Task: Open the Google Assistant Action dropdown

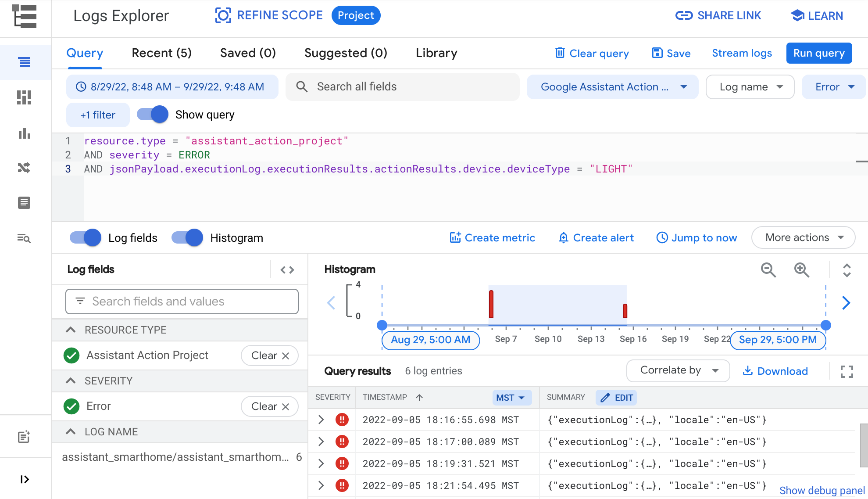Action: pyautogui.click(x=614, y=87)
